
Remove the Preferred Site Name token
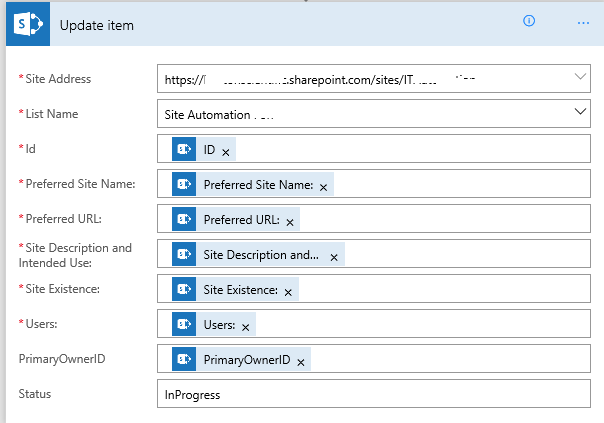(324, 186)
